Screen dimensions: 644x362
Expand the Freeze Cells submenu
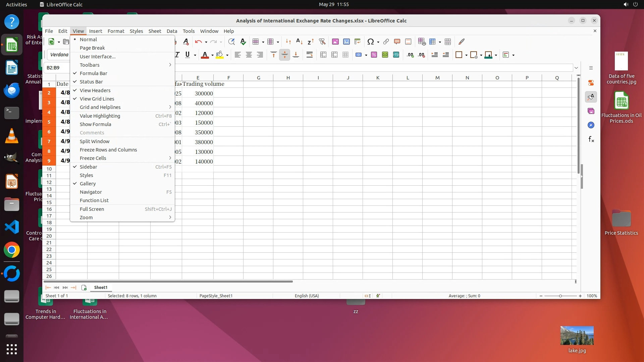pyautogui.click(x=93, y=158)
